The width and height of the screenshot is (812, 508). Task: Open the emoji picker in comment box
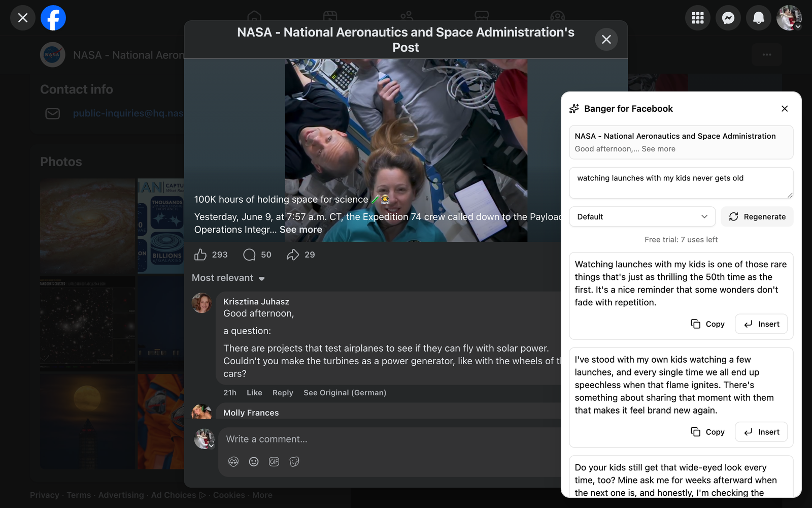click(254, 461)
